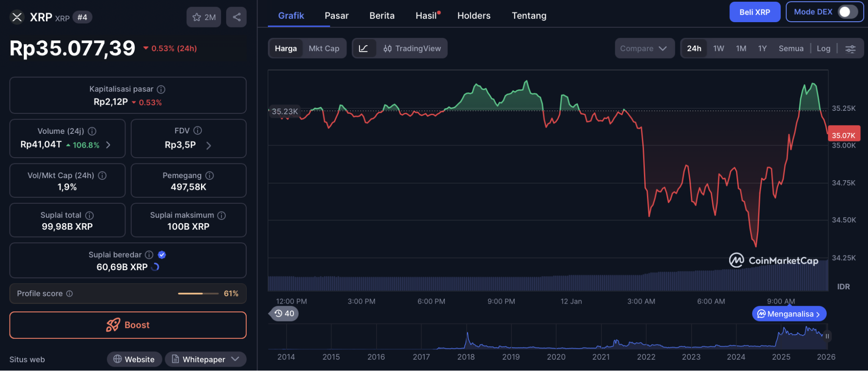868x371 pixels.
Task: Click the Profile score progress bar
Action: (198, 294)
